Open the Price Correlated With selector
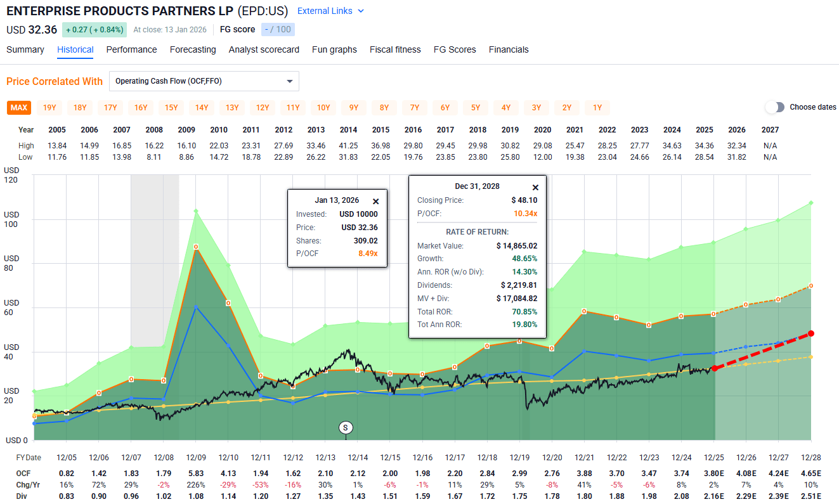Viewport: 839px width, 504px height. (x=204, y=81)
